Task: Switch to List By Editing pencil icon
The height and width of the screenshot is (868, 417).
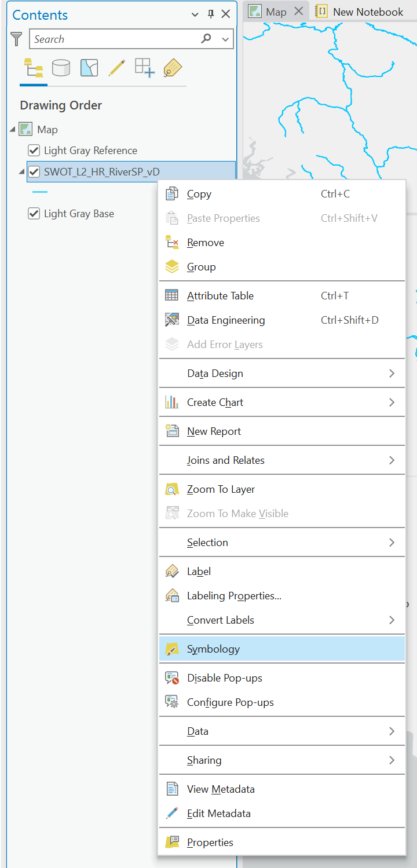Action: [116, 68]
